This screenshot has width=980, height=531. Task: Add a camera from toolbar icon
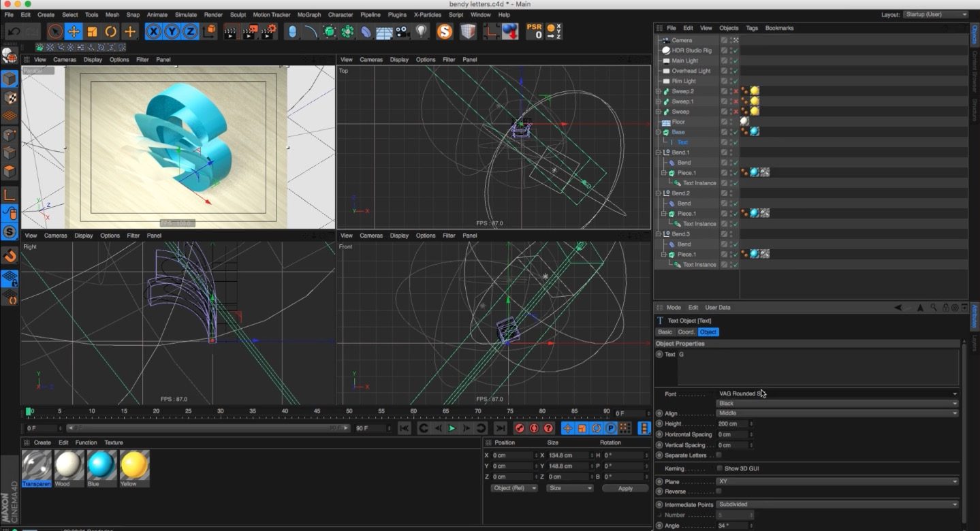coord(402,31)
